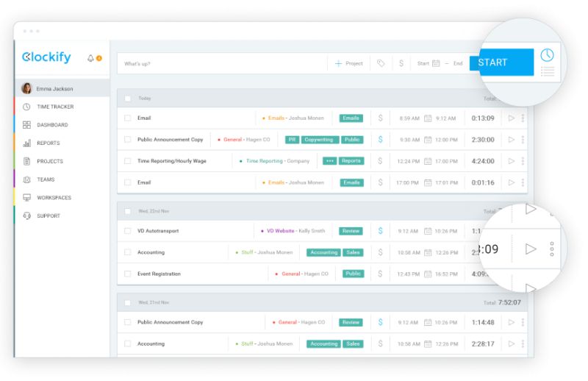Open the Projects page

tap(49, 161)
